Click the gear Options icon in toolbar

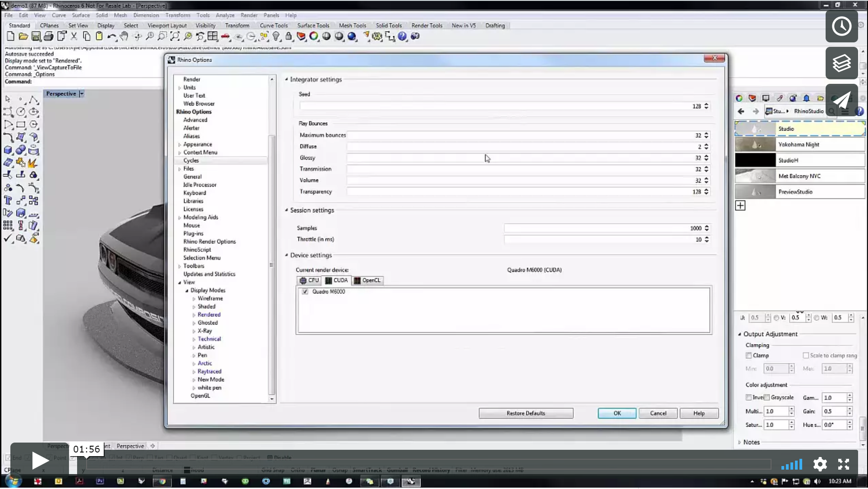click(x=377, y=37)
